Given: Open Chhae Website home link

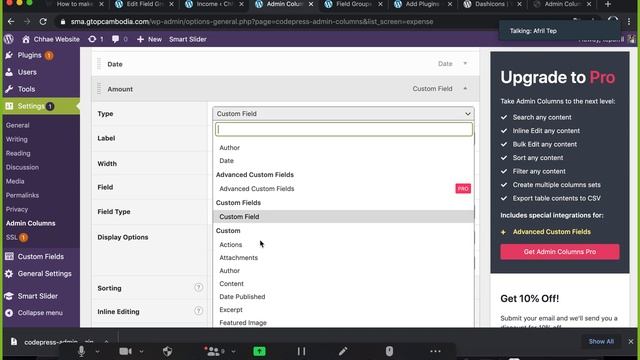Looking at the screenshot, I should coord(51,39).
